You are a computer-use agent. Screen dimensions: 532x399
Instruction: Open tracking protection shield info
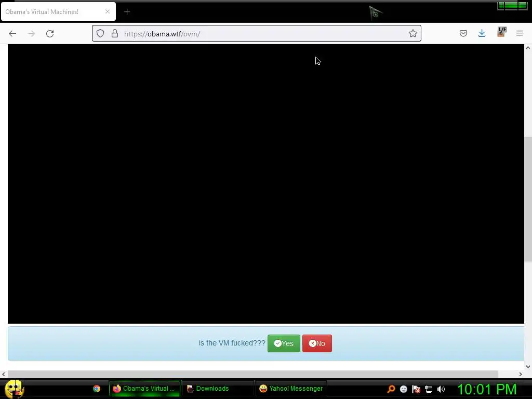tap(100, 33)
